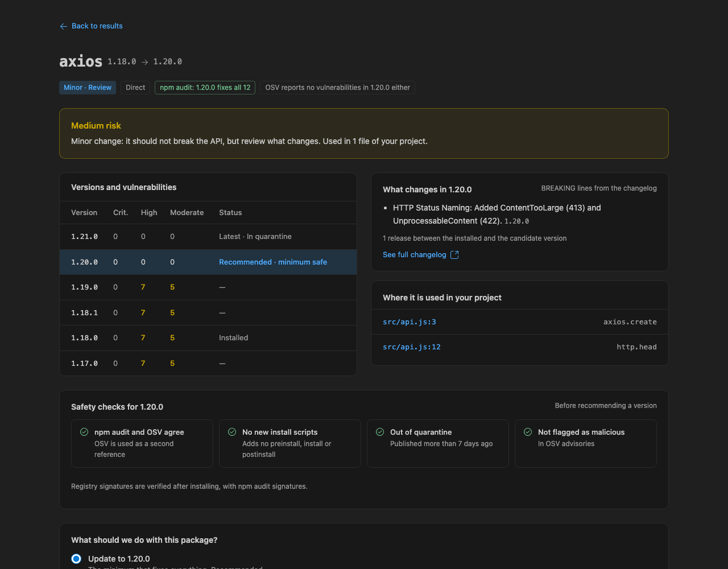Click HTTP Status Naming changelog entry
This screenshot has height=569, width=728.
pyautogui.click(x=497, y=215)
